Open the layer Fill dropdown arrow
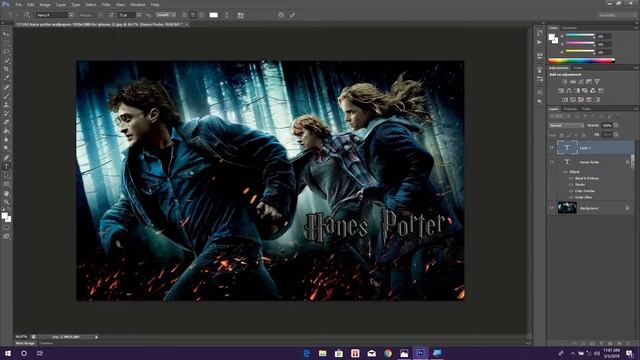The image size is (640, 360). click(x=616, y=134)
